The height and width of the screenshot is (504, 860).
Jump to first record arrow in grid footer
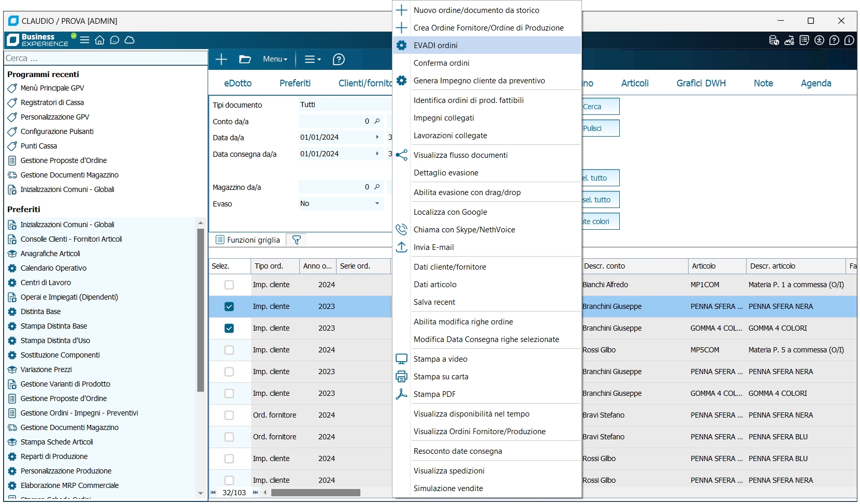point(213,493)
